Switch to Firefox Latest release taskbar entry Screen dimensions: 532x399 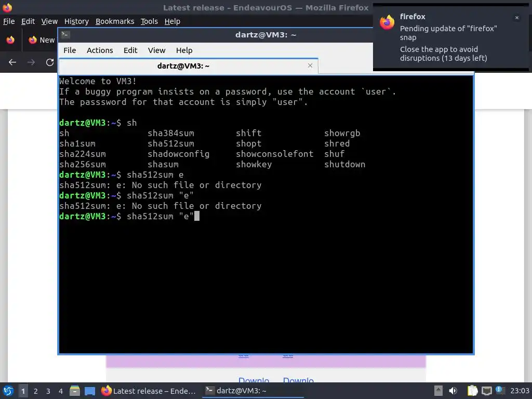tap(149, 391)
